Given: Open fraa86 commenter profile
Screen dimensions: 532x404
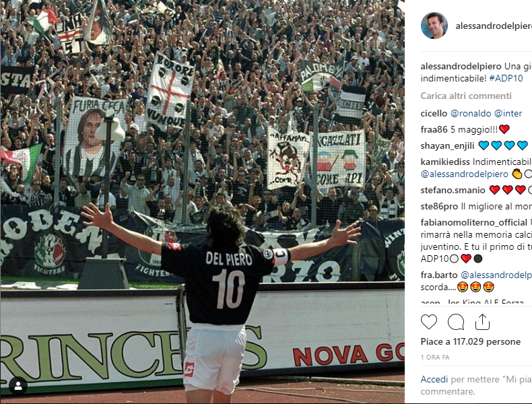Looking at the screenshot, I should 434,129.
